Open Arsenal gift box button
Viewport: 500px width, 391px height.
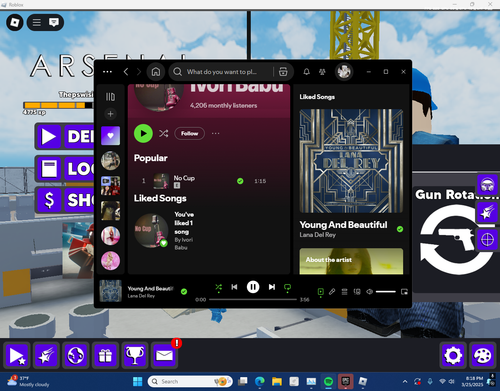pos(105,356)
